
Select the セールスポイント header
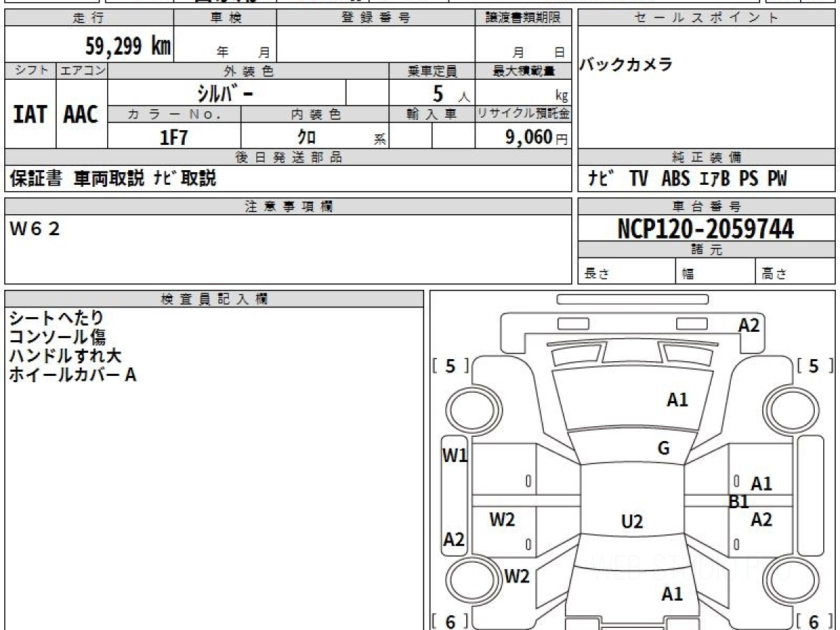pos(706,18)
